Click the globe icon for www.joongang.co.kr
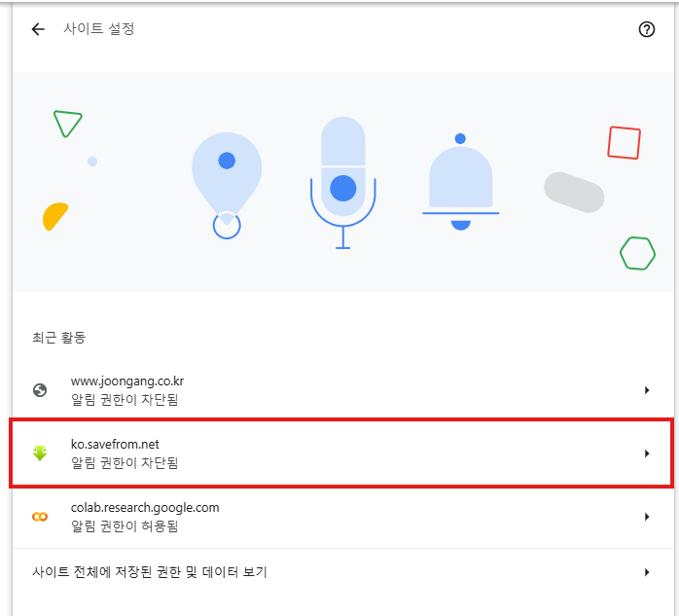 40,390
